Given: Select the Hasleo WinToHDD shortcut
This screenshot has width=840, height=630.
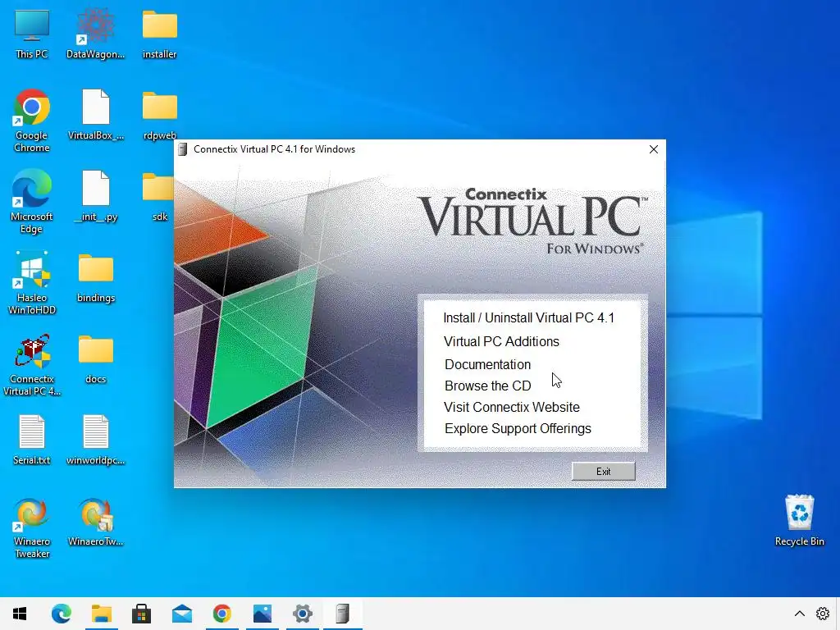Looking at the screenshot, I should [32, 283].
